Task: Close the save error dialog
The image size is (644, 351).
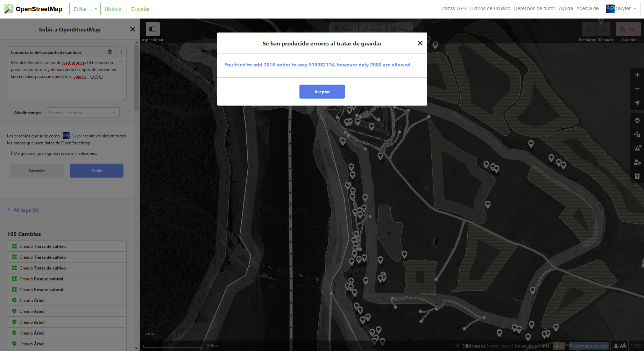Action: (420, 43)
